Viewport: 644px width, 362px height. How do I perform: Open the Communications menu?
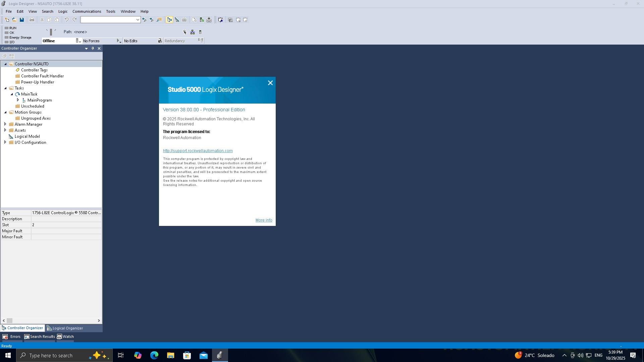[87, 11]
